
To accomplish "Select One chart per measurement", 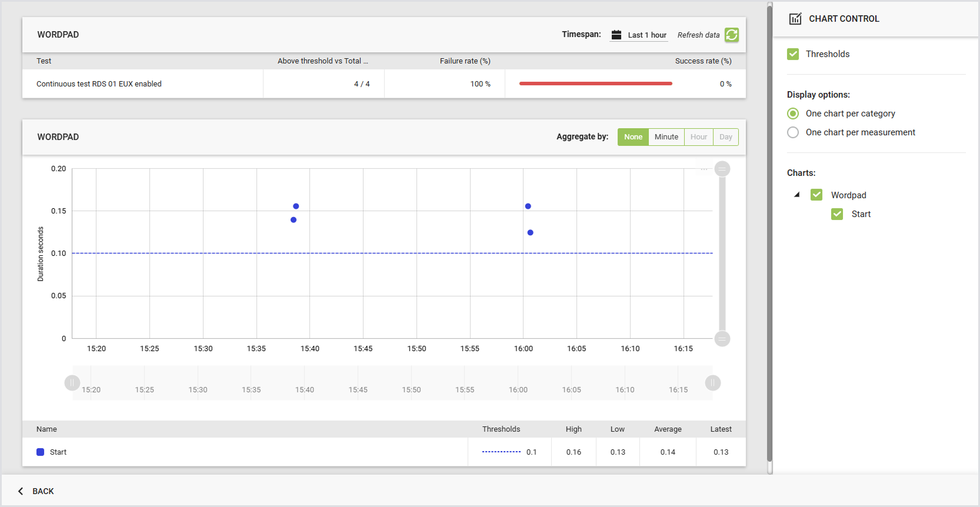I will [793, 132].
